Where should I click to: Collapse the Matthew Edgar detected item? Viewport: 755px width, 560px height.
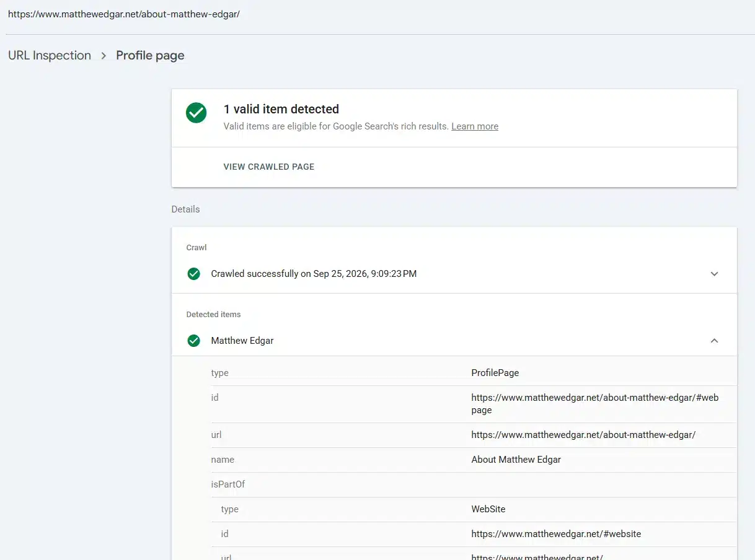[x=714, y=341]
